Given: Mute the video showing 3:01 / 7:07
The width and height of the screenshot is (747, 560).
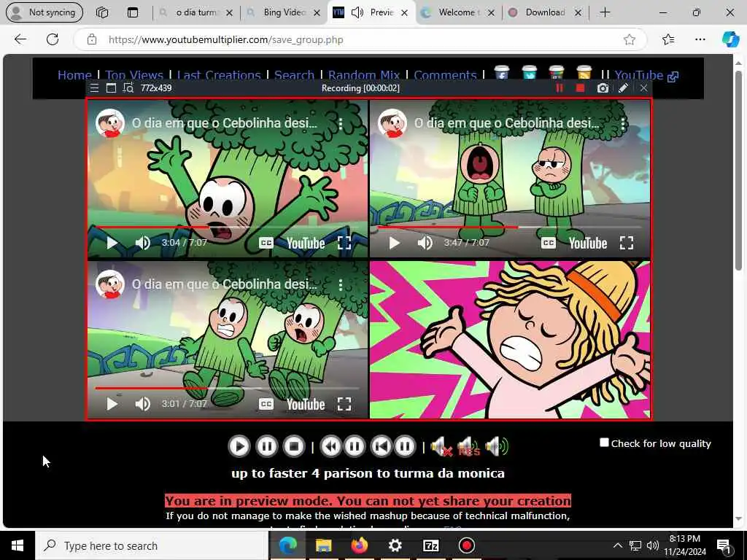Looking at the screenshot, I should [142, 404].
